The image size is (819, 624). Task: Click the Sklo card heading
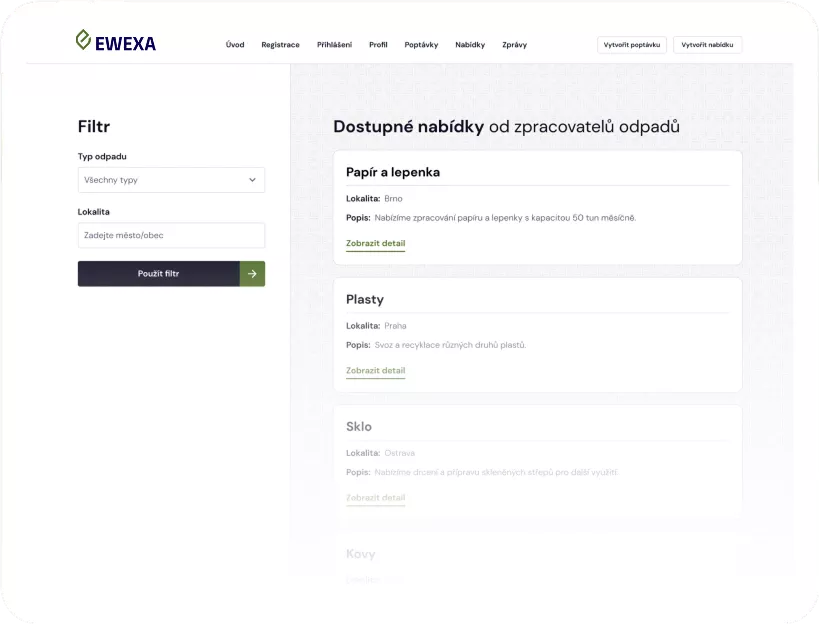pos(359,427)
